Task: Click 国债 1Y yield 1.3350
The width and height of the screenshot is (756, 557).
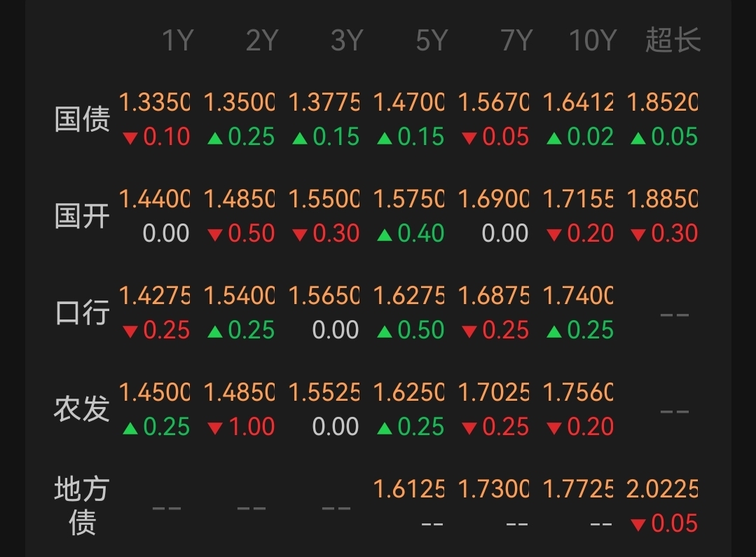Action: [x=154, y=102]
